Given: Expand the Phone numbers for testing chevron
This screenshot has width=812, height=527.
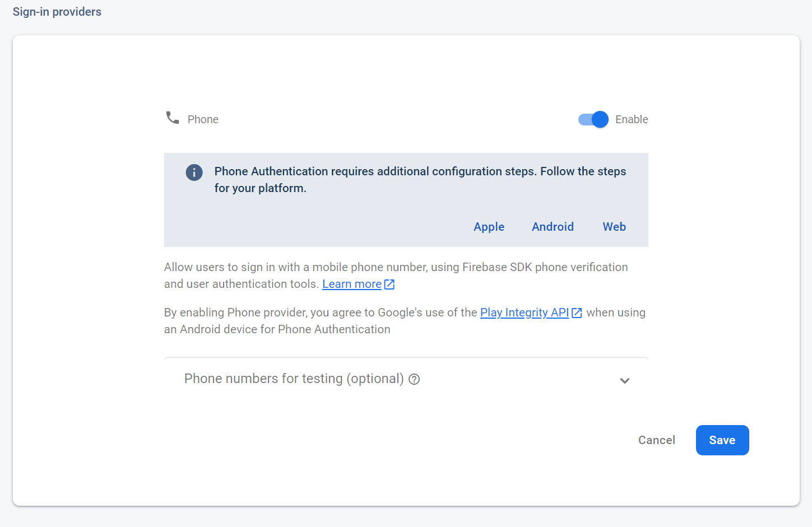Looking at the screenshot, I should point(625,381).
